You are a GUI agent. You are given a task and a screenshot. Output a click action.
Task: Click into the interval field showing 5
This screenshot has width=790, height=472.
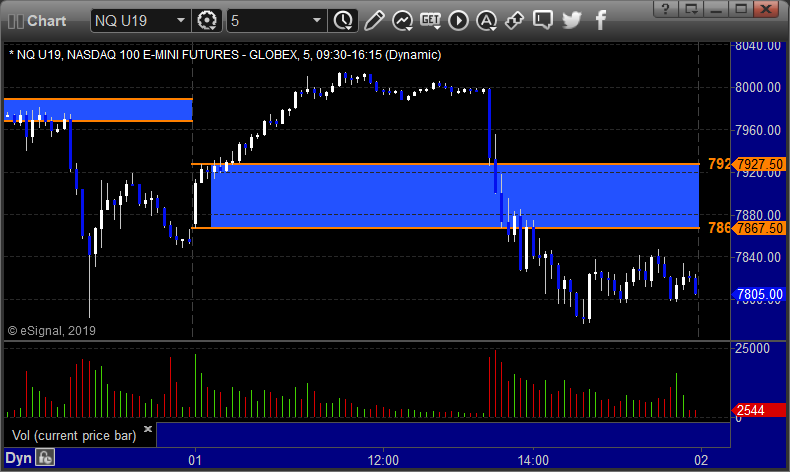pyautogui.click(x=268, y=21)
